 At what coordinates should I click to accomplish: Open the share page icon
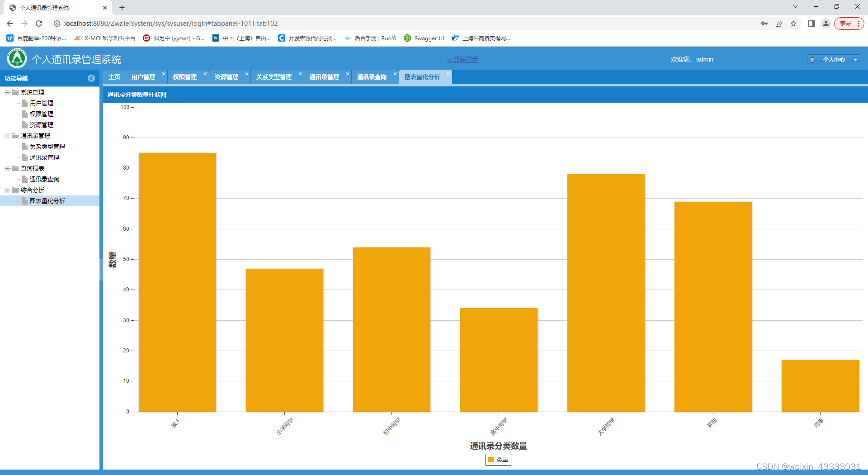779,24
